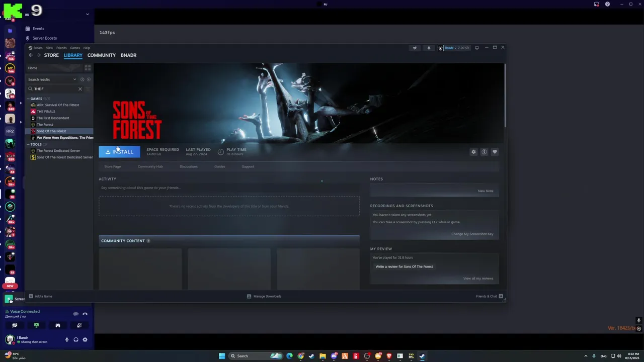The image size is (644, 362).
Task: Click the blue INSTALL button
Action: pyautogui.click(x=119, y=152)
